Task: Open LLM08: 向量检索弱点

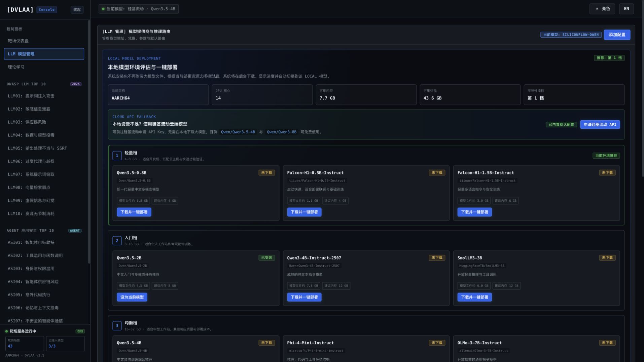Action: 44,188
